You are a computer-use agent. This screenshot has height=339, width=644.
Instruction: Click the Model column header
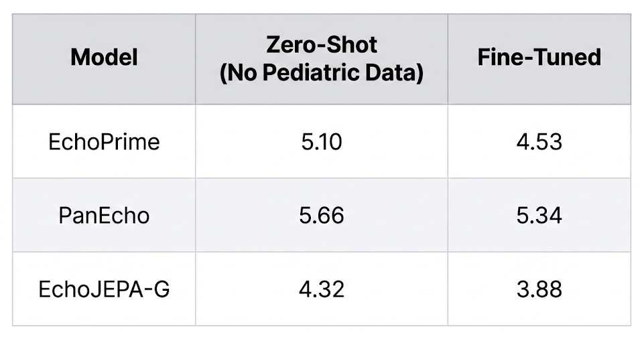tap(104, 59)
